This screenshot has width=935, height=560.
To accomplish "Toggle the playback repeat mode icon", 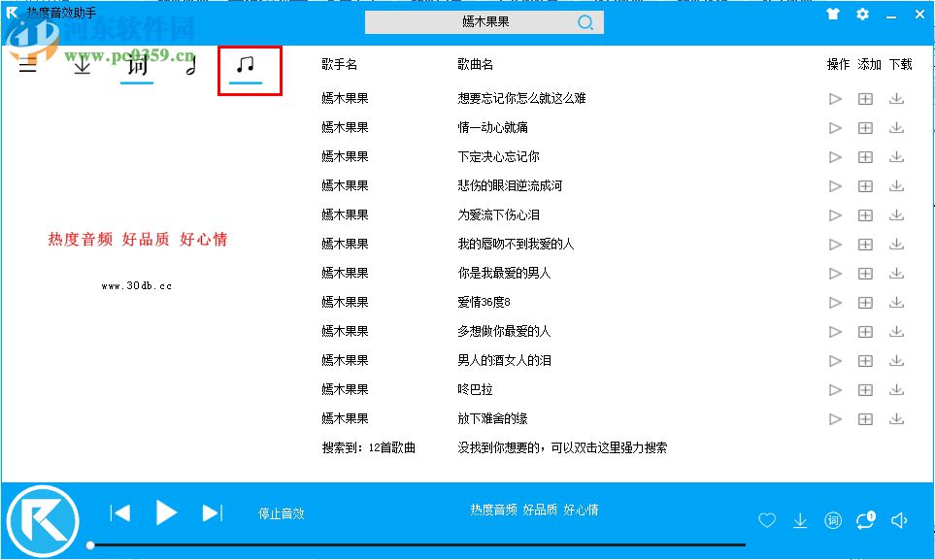I will (865, 520).
